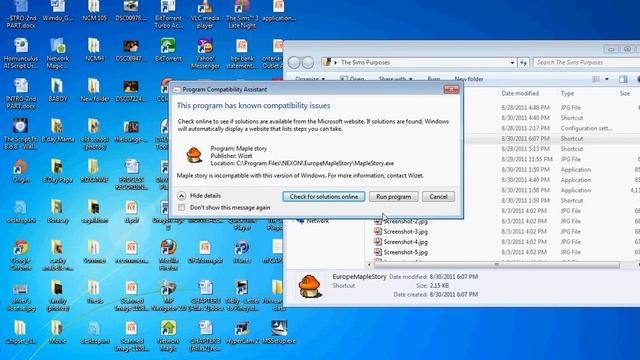Select Screenshot-5.jpg in file list

point(406,252)
